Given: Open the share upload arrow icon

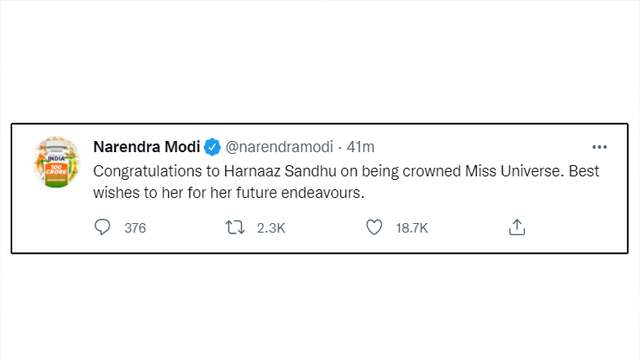Looking at the screenshot, I should point(517,227).
